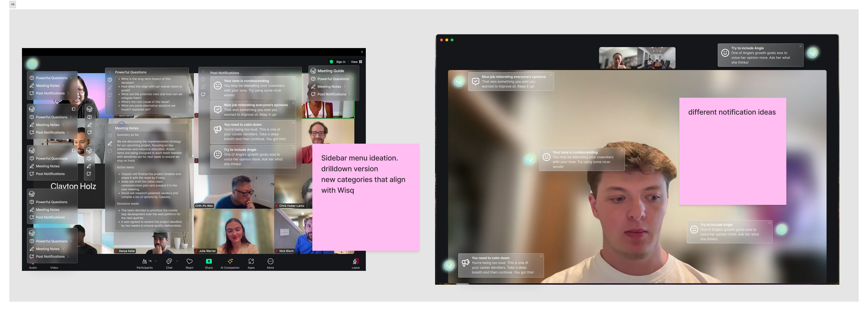Go back using Past Notifications panel arrow

(x=203, y=72)
